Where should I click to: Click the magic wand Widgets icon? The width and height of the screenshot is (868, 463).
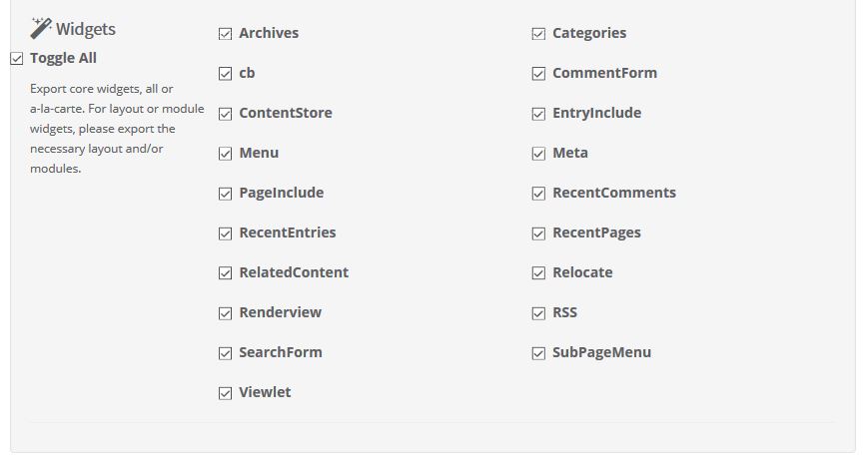tap(41, 27)
